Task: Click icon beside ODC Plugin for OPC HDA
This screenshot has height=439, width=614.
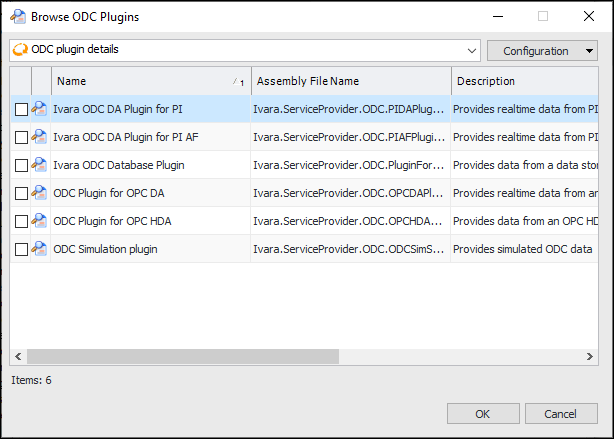Action: [40, 221]
